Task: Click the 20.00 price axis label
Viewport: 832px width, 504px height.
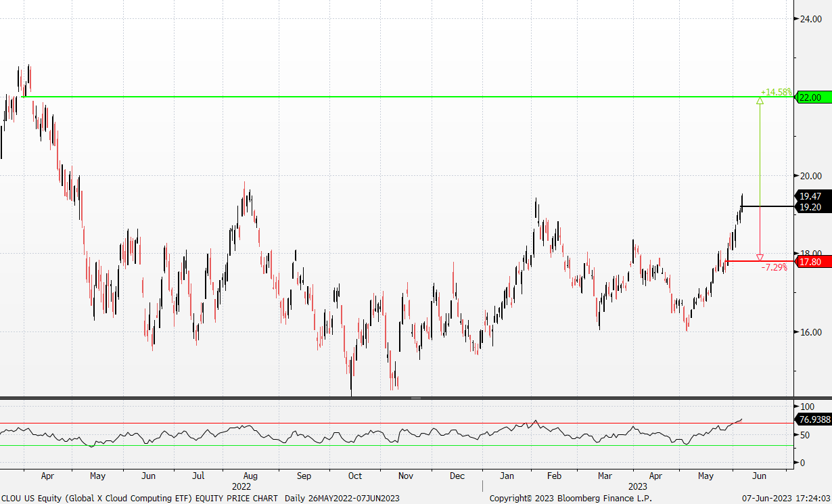Action: 810,176
